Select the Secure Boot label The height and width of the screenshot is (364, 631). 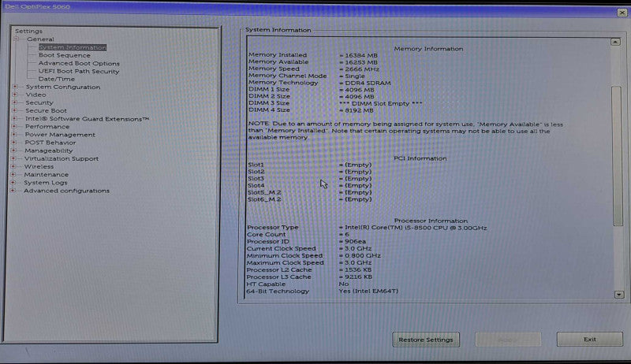tap(46, 110)
